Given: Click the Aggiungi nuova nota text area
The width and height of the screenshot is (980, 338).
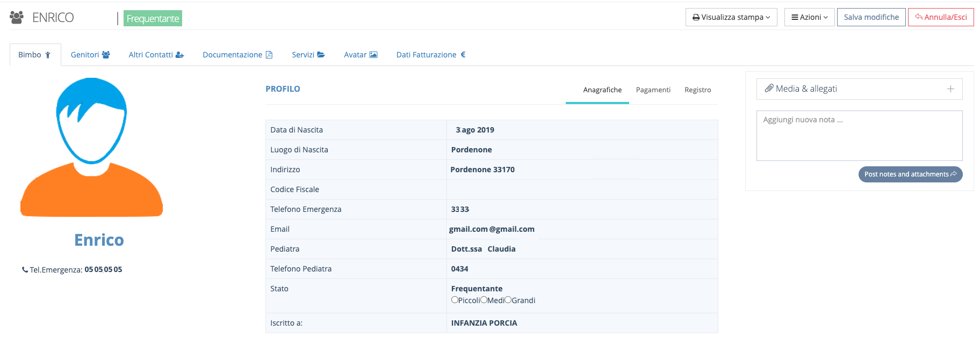Looking at the screenshot, I should (859, 136).
